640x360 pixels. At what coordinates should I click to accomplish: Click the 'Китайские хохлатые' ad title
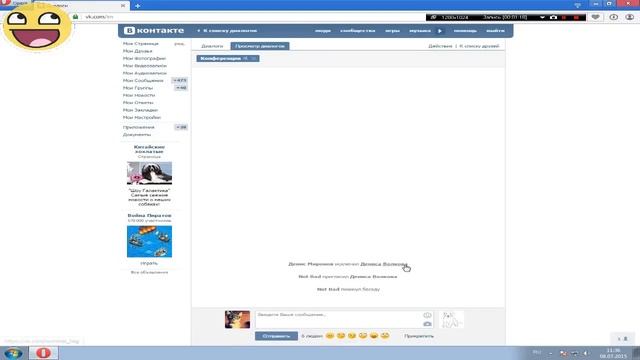pyautogui.click(x=149, y=149)
